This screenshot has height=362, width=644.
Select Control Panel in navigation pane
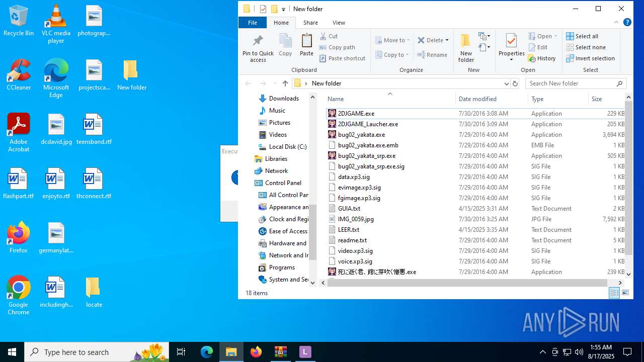tap(278, 183)
